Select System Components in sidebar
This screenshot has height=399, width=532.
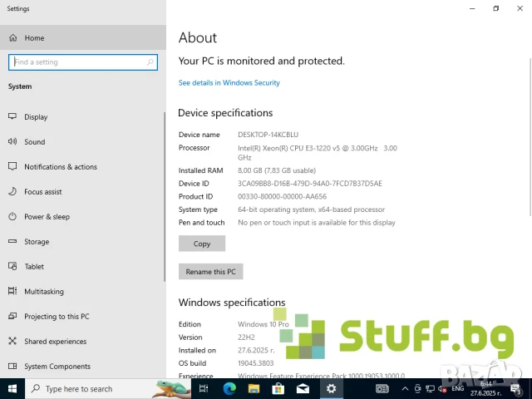(57, 367)
